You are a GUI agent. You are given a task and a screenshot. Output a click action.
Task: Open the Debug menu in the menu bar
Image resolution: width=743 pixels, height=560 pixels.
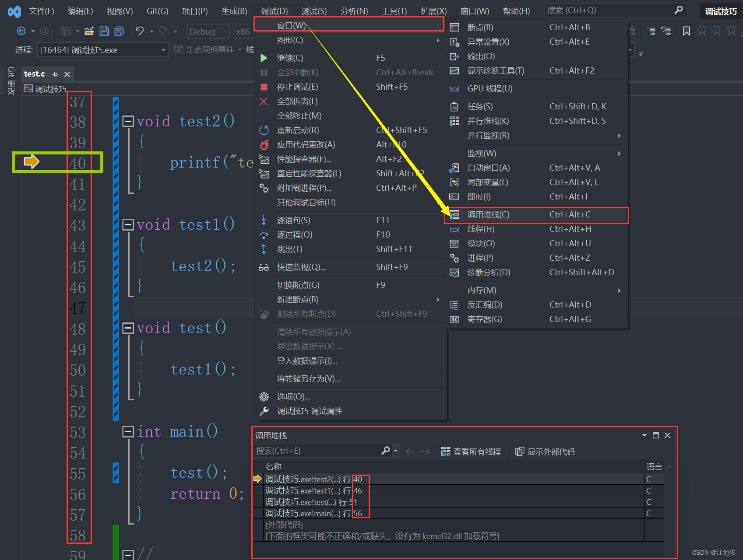tap(275, 11)
